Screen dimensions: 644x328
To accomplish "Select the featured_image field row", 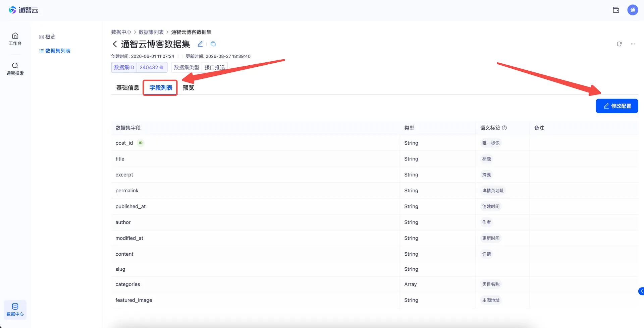I will coord(375,300).
